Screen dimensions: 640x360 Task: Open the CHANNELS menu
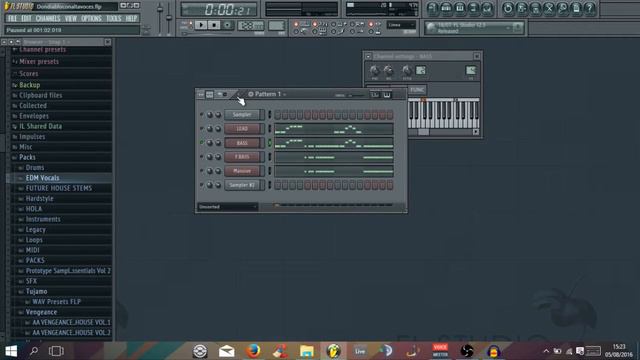pos(48,18)
